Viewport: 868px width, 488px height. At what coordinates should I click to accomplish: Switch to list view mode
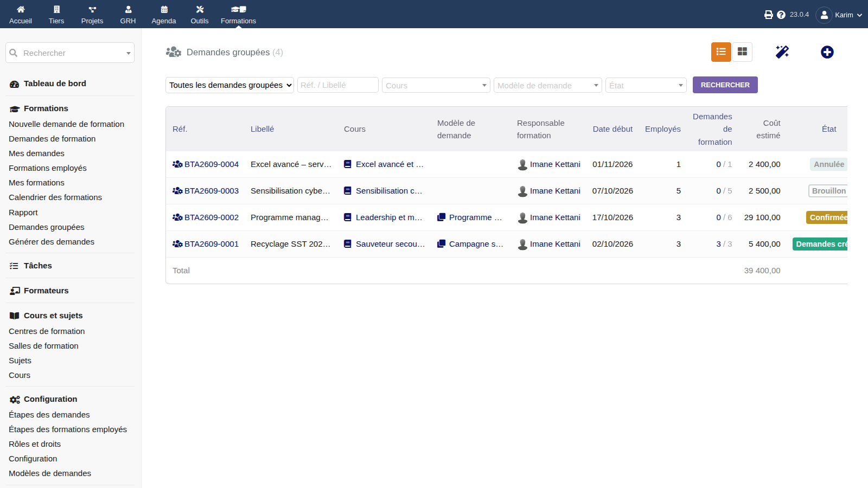[x=721, y=52]
